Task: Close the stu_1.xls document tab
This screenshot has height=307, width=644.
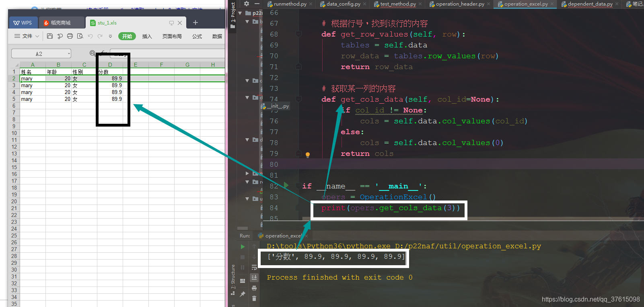Action: 180,23
